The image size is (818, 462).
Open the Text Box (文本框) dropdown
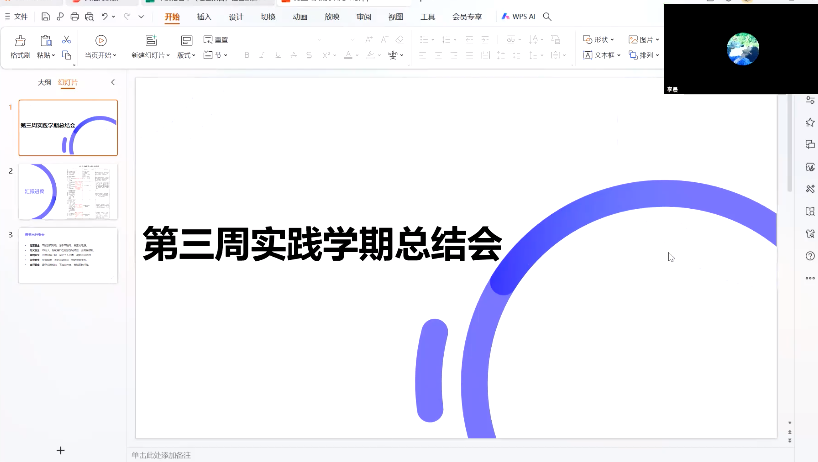(602, 55)
